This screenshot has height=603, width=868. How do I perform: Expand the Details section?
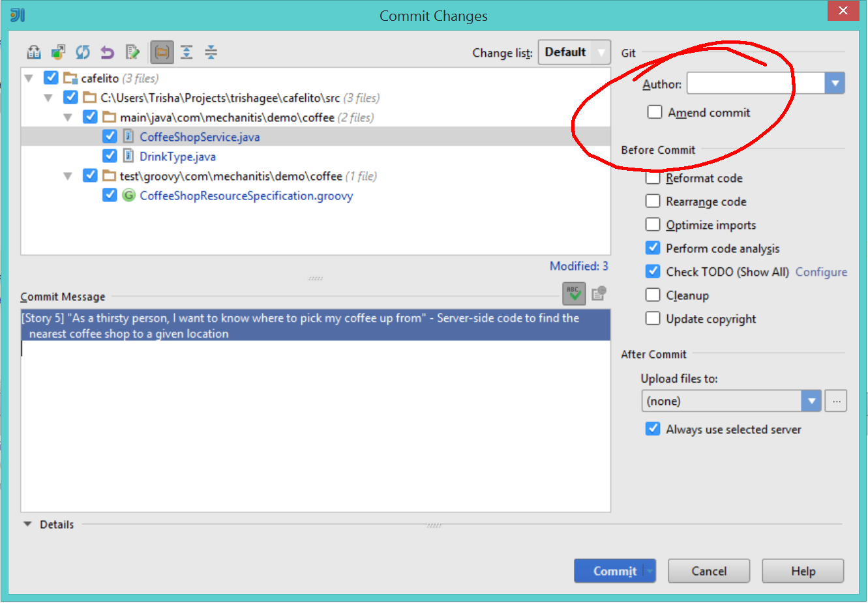tap(27, 523)
